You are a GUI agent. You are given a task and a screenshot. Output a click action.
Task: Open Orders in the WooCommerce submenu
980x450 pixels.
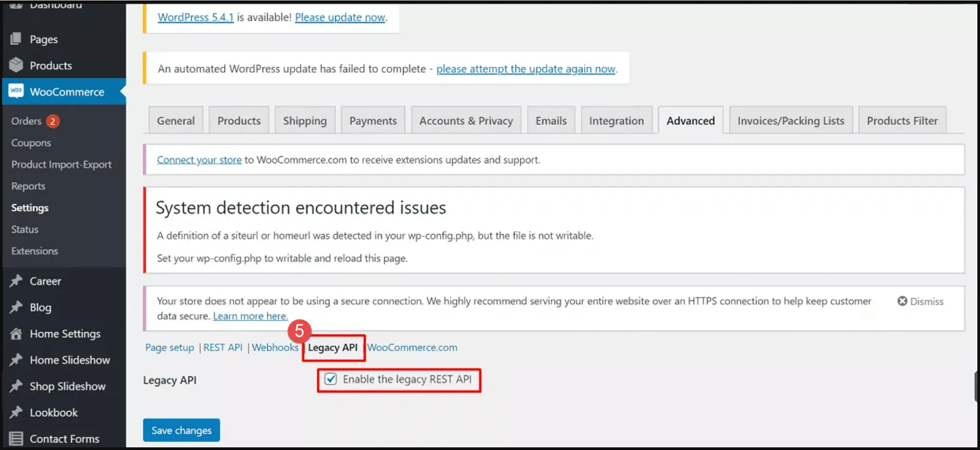pos(26,121)
